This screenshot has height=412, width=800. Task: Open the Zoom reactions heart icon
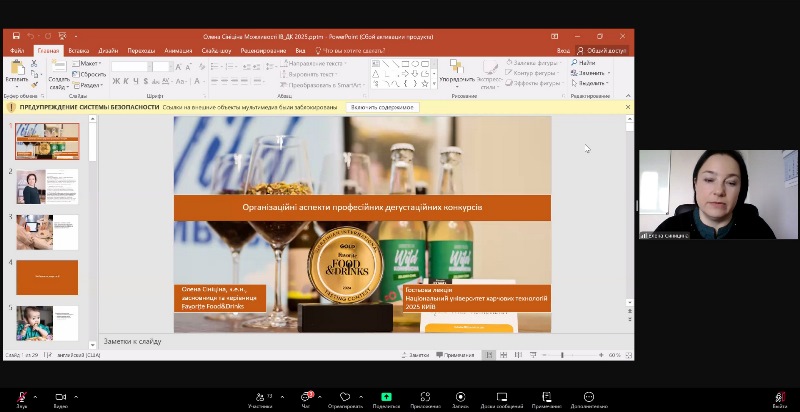point(345,397)
